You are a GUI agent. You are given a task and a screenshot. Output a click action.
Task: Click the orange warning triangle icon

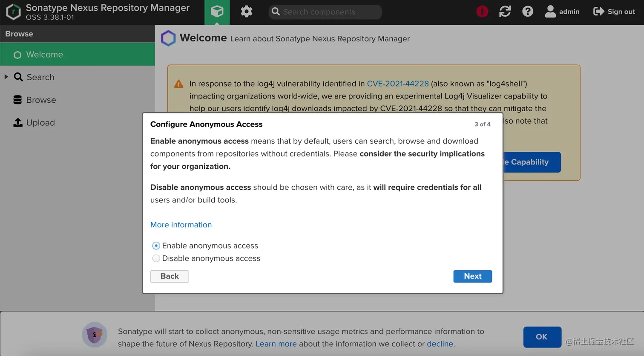pyautogui.click(x=179, y=84)
